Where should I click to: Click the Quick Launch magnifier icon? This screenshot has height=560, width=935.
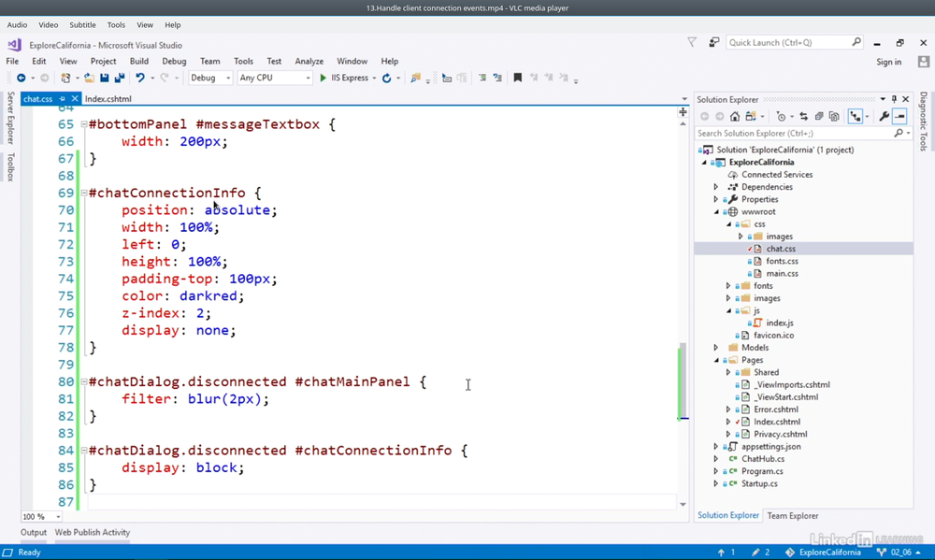point(856,42)
